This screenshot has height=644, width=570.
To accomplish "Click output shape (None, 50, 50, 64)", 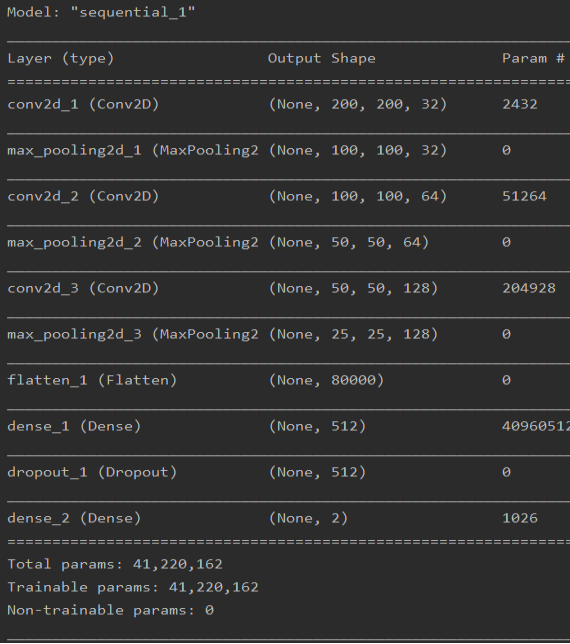I will click(x=349, y=242).
